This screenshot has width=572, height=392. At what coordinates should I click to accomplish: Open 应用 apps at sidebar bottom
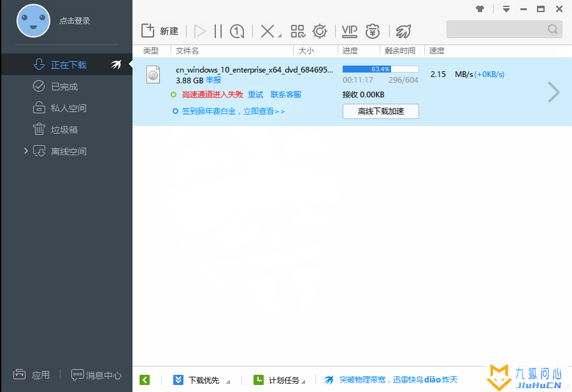31,375
